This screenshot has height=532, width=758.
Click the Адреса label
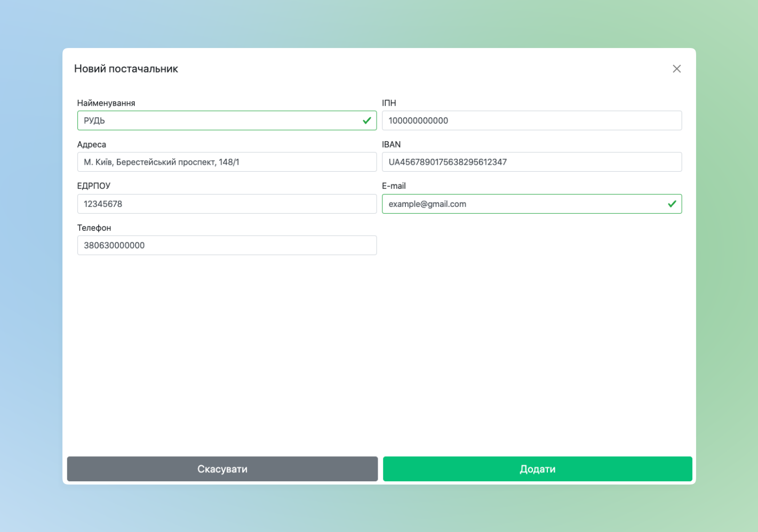[92, 144]
